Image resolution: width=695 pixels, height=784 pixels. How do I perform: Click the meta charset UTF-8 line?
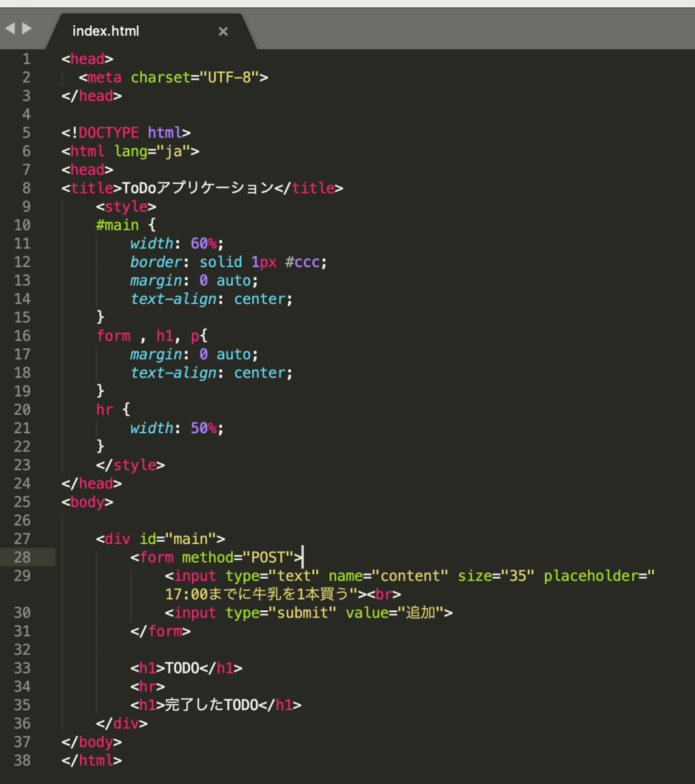(174, 77)
